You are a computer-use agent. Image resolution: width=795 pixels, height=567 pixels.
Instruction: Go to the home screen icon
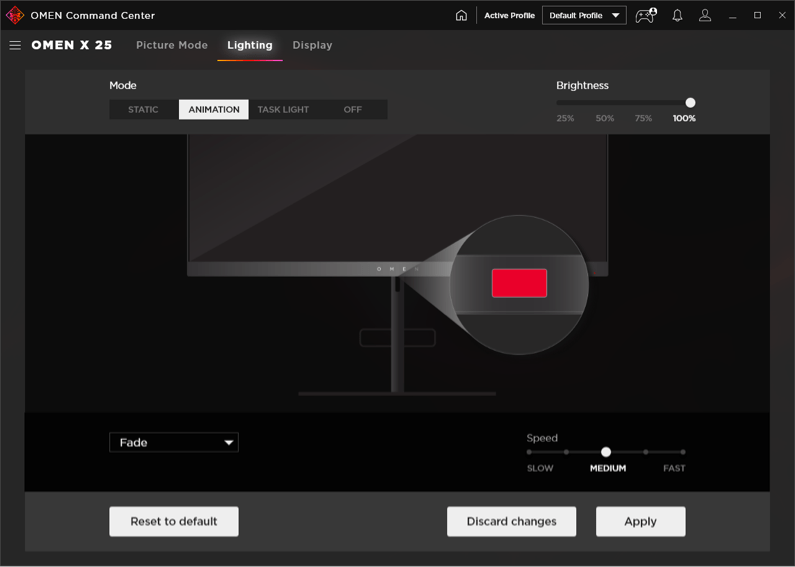pyautogui.click(x=461, y=15)
